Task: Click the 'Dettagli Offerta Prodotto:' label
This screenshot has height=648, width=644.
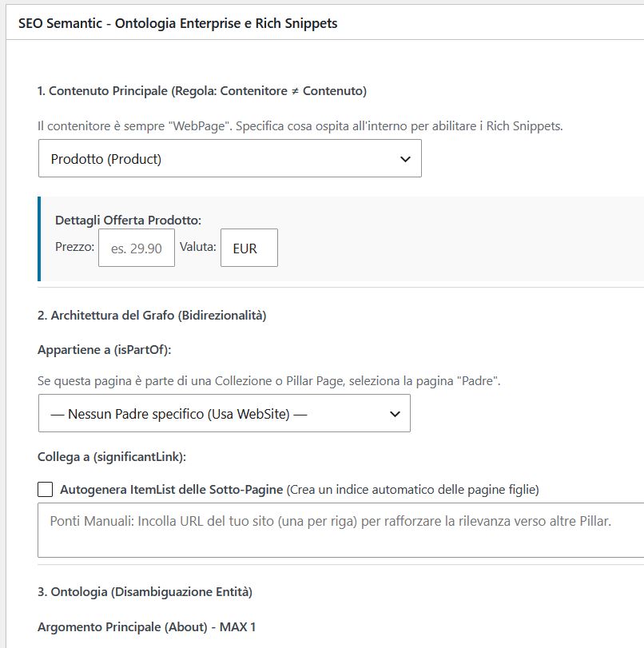Action: (x=128, y=221)
